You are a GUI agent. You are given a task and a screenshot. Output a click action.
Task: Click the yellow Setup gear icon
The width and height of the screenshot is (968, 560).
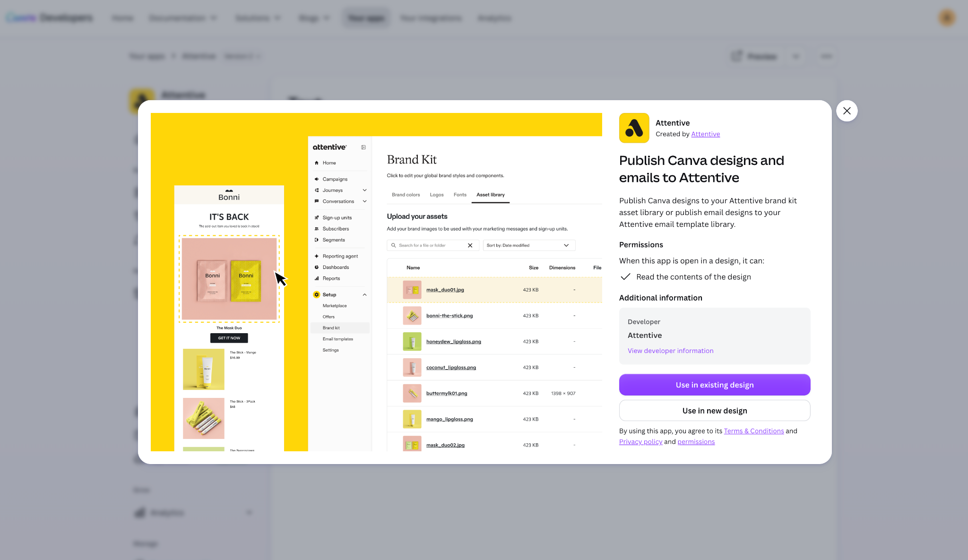click(x=317, y=295)
